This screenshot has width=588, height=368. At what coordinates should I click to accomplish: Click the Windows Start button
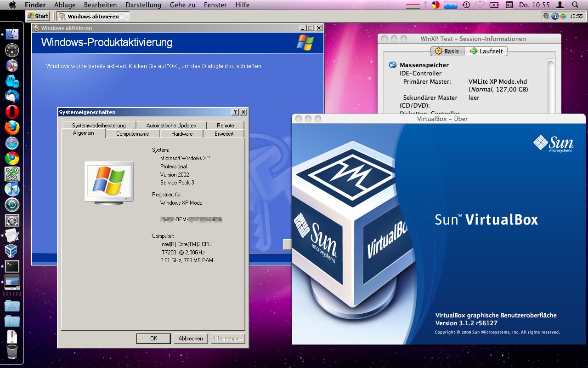tap(38, 16)
